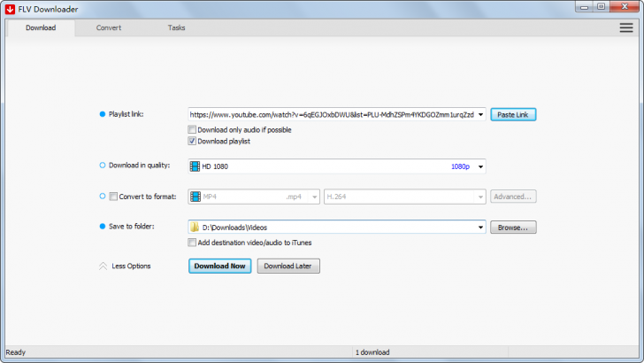Switch to the Convert tab

(109, 27)
